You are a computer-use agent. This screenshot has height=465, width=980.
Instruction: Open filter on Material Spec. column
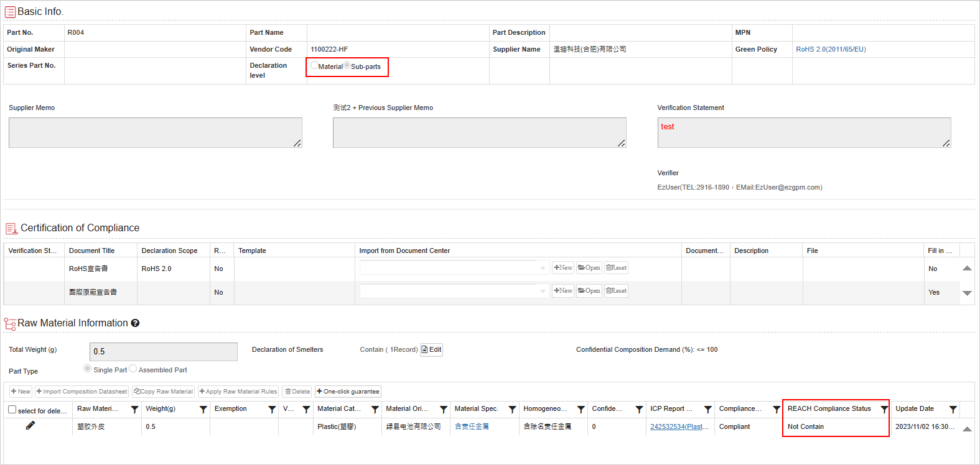512,409
